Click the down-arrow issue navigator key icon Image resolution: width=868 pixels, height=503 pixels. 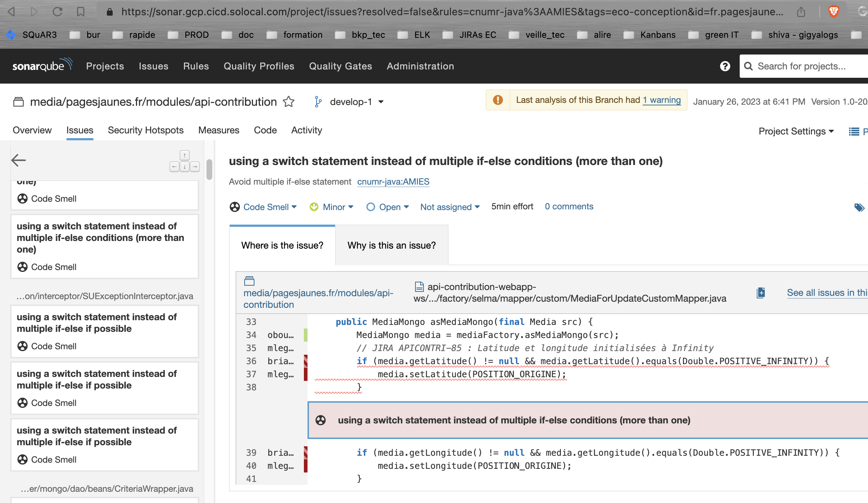[x=185, y=166]
